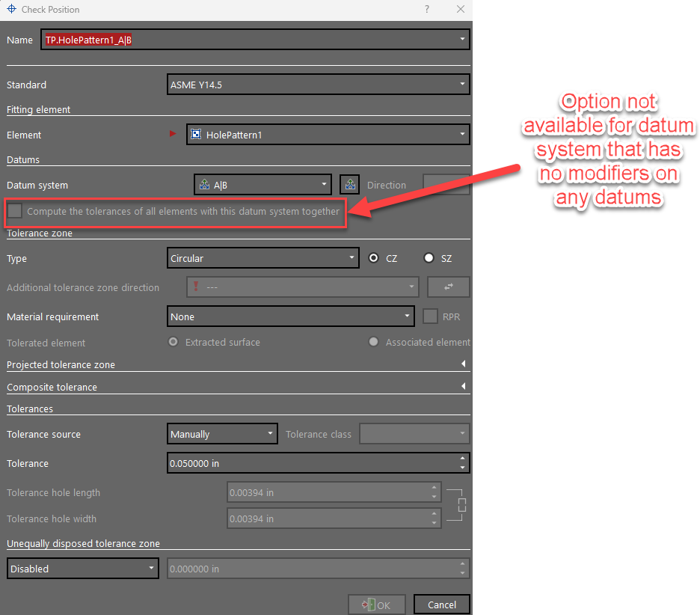Click the A|B datum system icon
The image size is (700, 615).
coord(204,185)
